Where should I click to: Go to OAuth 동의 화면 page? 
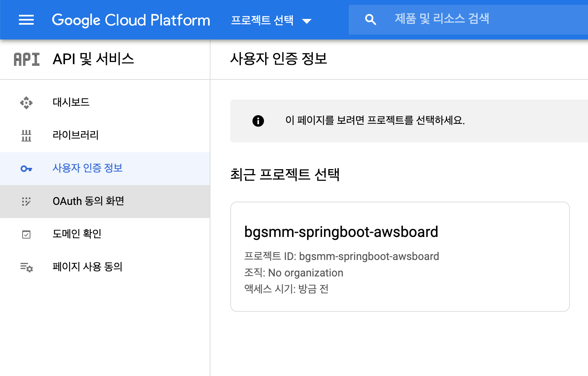(x=88, y=201)
